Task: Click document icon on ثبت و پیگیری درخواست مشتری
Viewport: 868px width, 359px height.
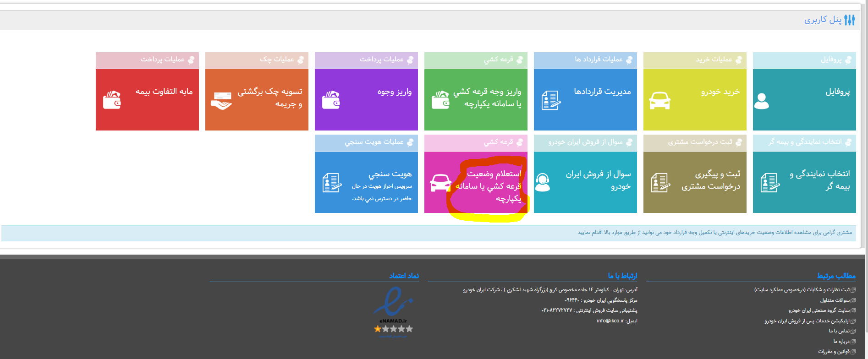Action: 660,183
